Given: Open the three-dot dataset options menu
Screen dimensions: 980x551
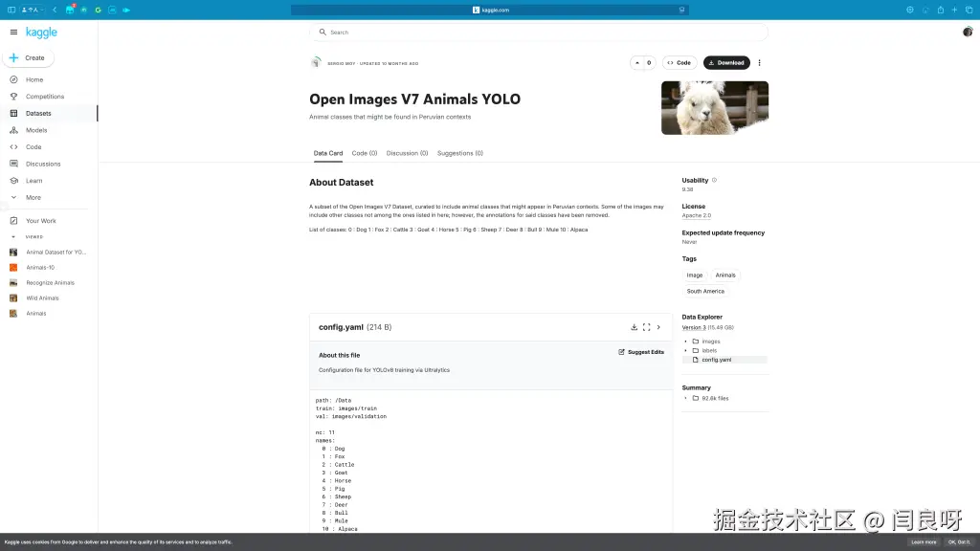Looking at the screenshot, I should pyautogui.click(x=759, y=62).
